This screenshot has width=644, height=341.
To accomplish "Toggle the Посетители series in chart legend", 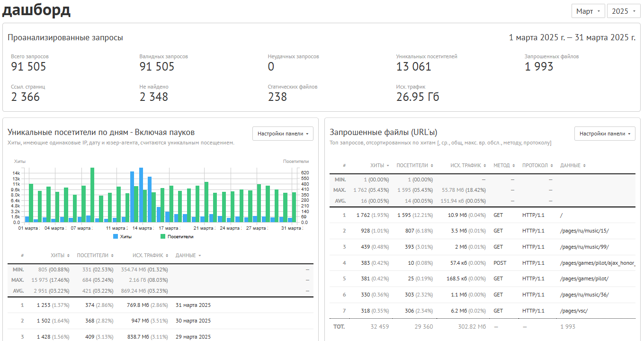I will tap(177, 236).
